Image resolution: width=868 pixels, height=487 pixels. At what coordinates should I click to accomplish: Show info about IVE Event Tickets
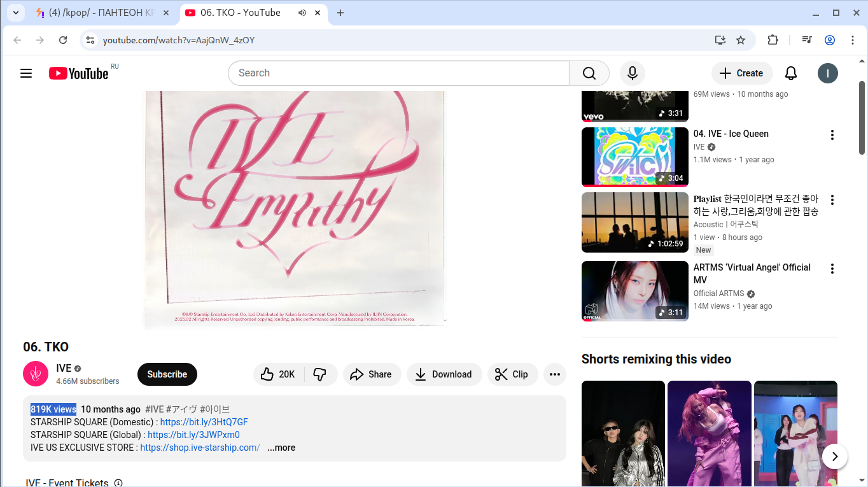click(x=118, y=483)
